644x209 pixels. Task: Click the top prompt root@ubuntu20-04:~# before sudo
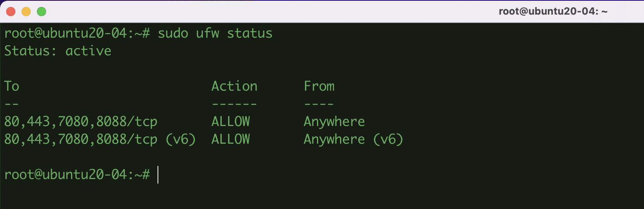click(x=77, y=33)
